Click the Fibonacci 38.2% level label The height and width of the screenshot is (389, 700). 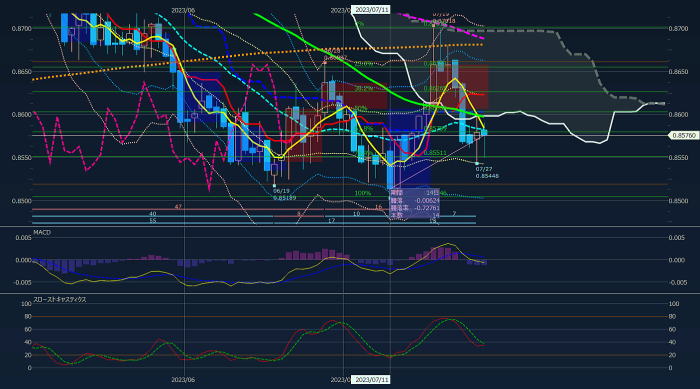pos(364,89)
